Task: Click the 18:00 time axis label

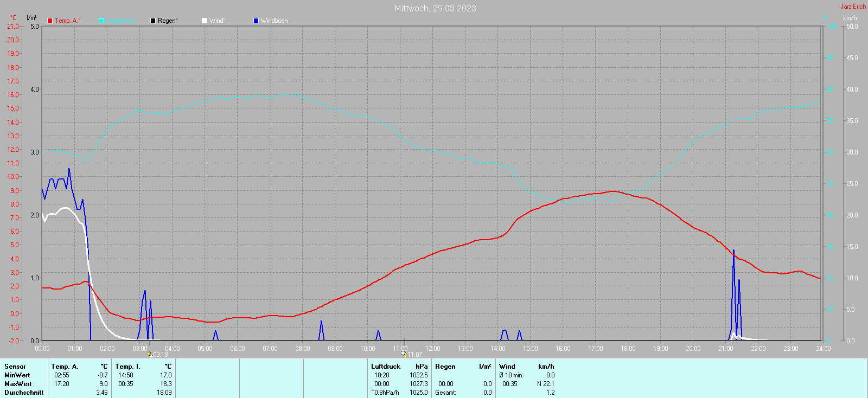Action: (x=628, y=349)
